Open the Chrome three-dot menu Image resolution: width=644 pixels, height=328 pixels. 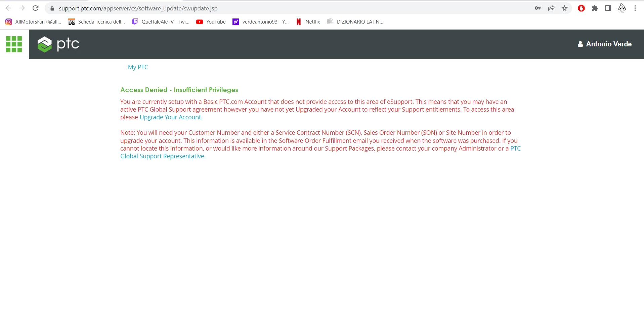pos(635,8)
